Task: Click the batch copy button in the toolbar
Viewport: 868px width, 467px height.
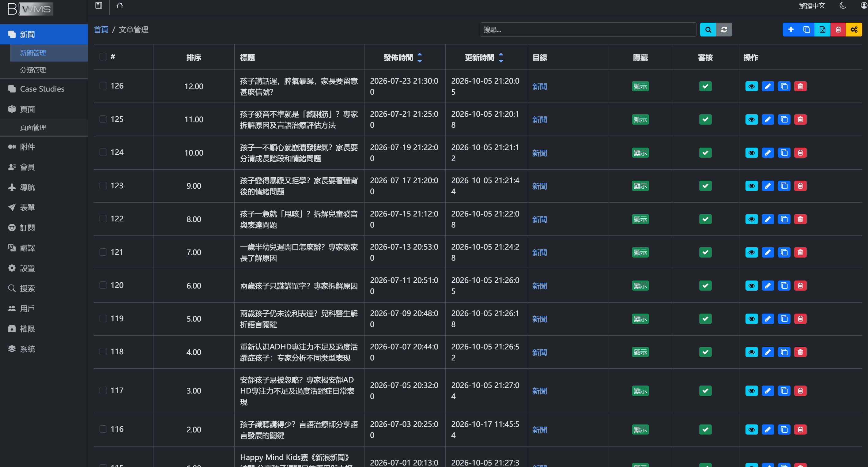Action: click(x=806, y=30)
